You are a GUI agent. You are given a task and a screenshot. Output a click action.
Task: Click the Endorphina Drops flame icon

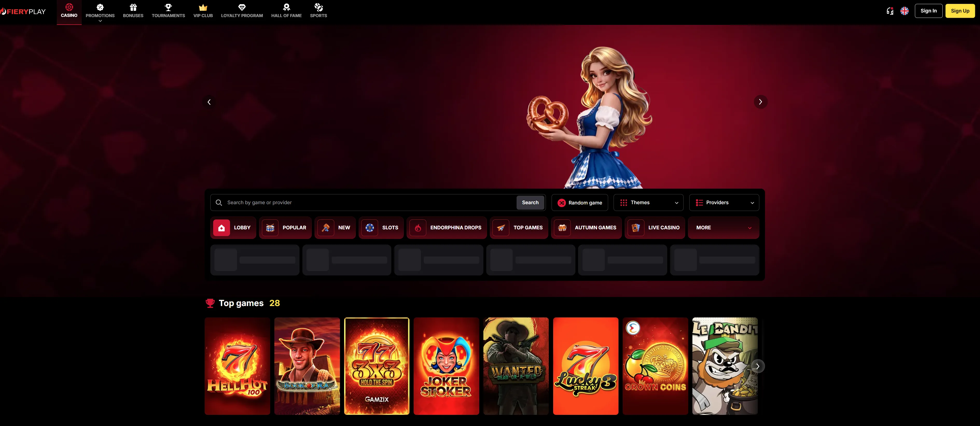click(418, 228)
